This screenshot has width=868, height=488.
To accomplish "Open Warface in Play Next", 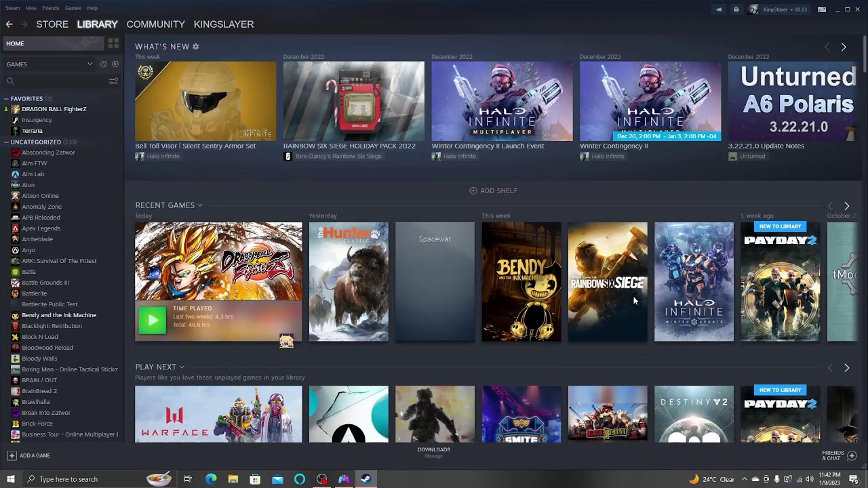I will [218, 414].
